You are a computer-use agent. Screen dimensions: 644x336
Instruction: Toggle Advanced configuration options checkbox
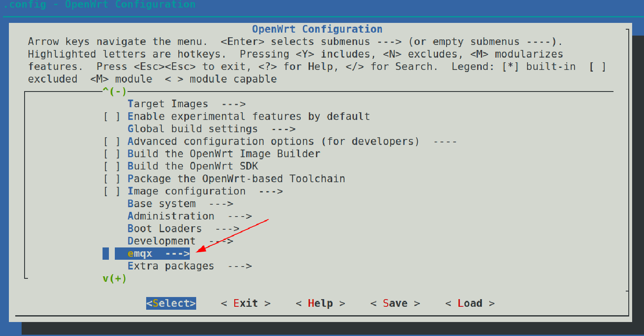coord(112,141)
